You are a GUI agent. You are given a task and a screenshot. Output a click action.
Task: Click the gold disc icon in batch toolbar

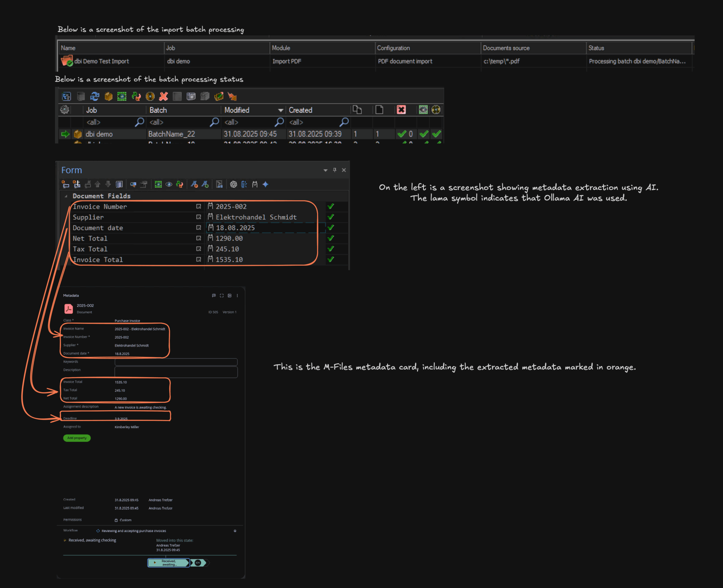click(x=150, y=96)
